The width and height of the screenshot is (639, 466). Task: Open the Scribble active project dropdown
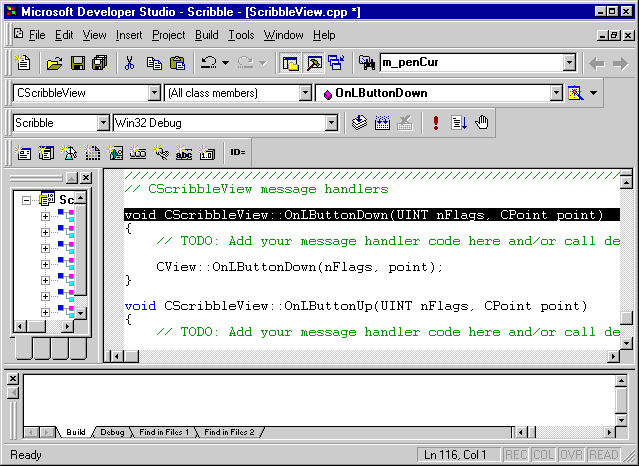pos(104,123)
